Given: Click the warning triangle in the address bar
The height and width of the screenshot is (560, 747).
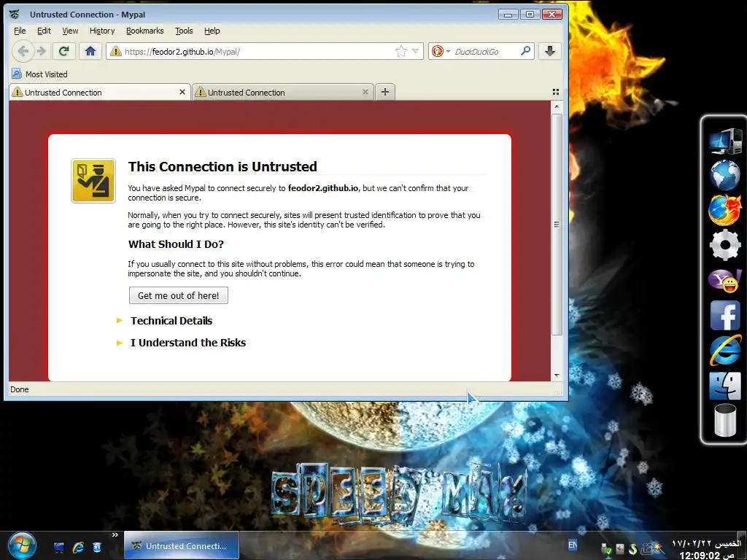Looking at the screenshot, I should pos(116,52).
